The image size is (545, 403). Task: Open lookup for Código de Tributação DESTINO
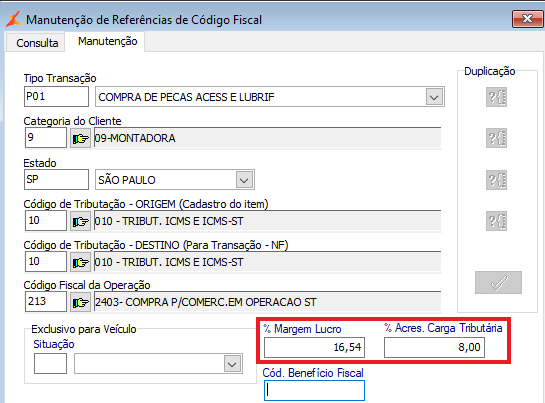click(80, 262)
